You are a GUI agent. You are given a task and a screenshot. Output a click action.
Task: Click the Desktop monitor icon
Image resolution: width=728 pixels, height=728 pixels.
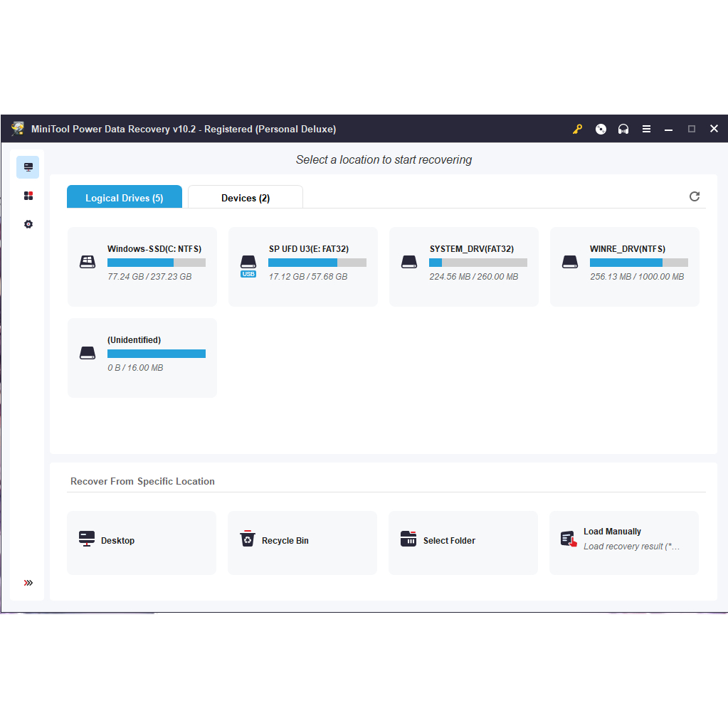pyautogui.click(x=87, y=539)
